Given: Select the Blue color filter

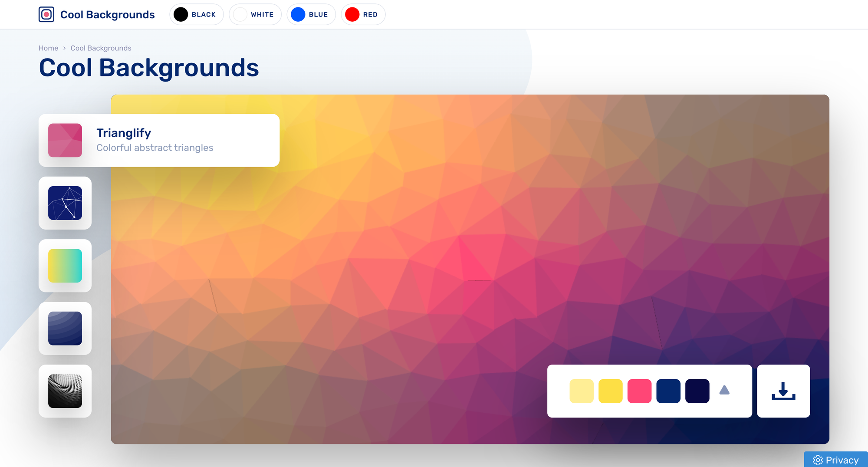Looking at the screenshot, I should pos(311,14).
